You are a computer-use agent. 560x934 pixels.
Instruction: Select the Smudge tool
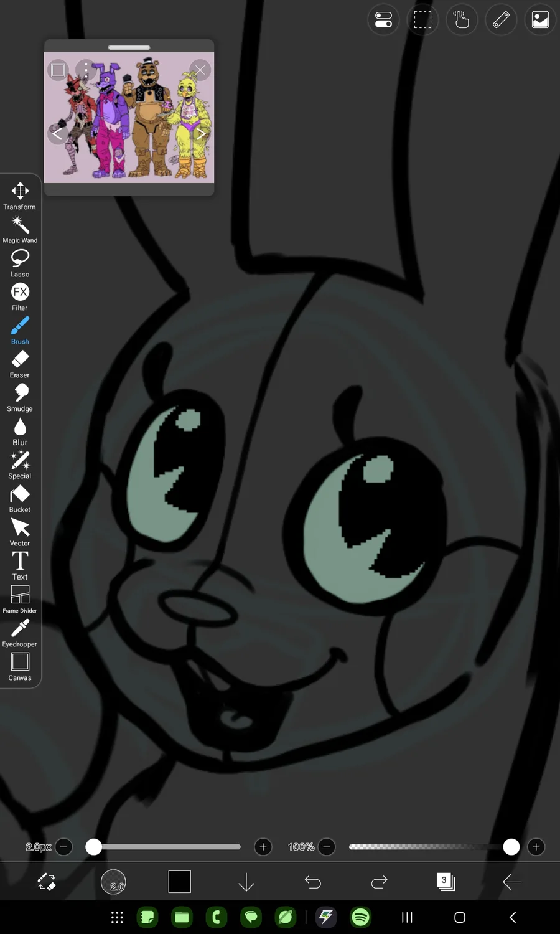(20, 397)
